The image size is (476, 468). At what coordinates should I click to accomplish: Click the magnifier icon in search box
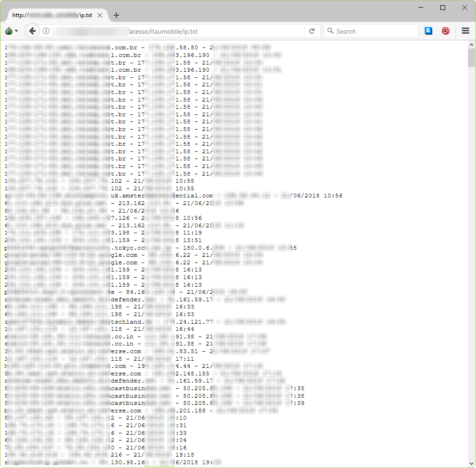tap(330, 31)
